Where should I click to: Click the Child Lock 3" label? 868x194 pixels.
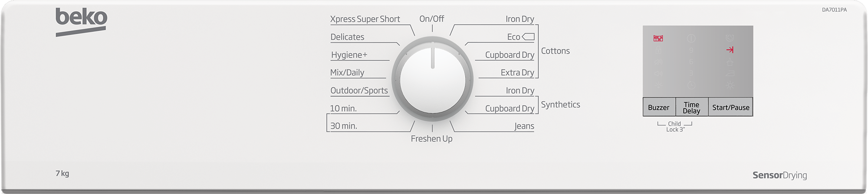[x=675, y=126]
